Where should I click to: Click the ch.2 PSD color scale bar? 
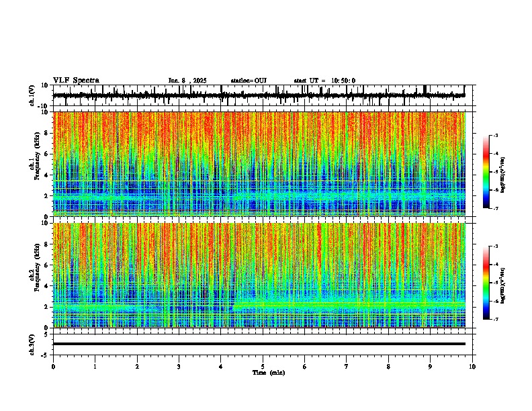point(486,283)
